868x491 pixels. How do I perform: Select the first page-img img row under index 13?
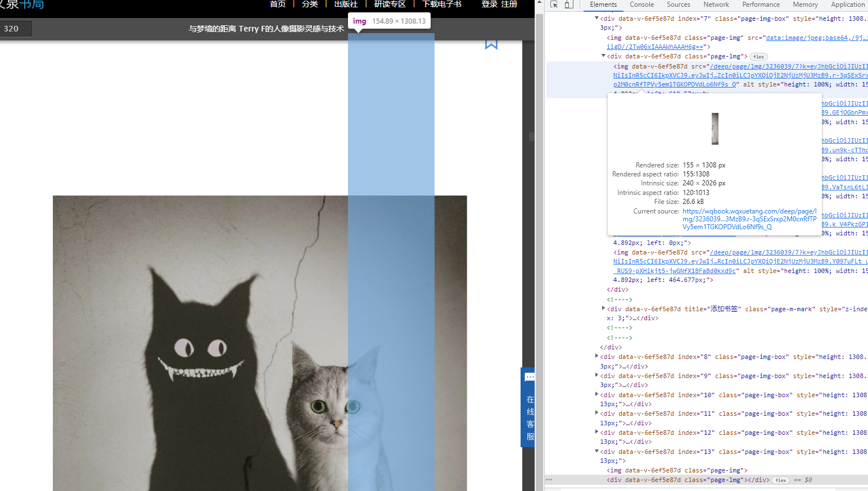pos(677,470)
